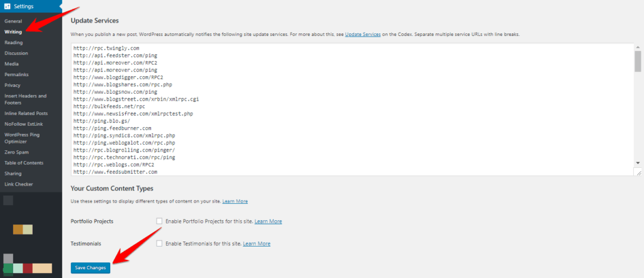This screenshot has height=278, width=644.
Task: Click the http://ping.blo.gs/ line
Action: click(102, 121)
